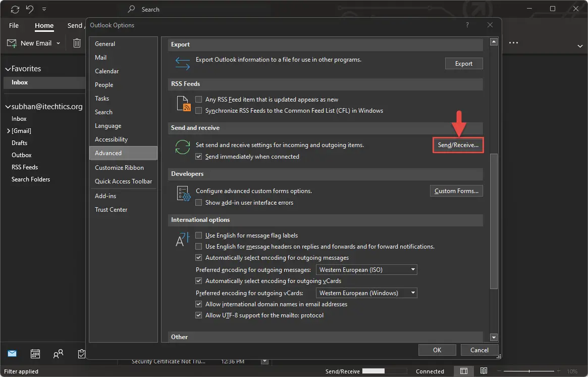
Task: Uncheck Allow international domain names in email addresses
Action: point(199,304)
